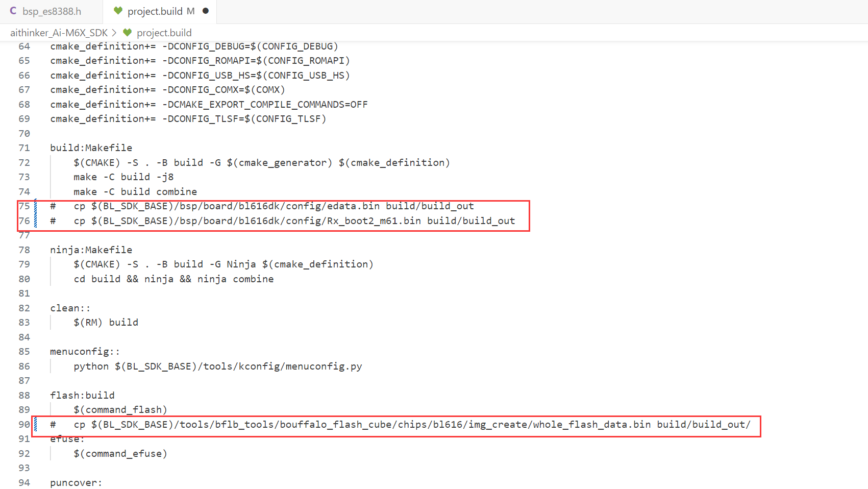Click the make -C build combine line
This screenshot has height=489, width=868.
point(135,192)
